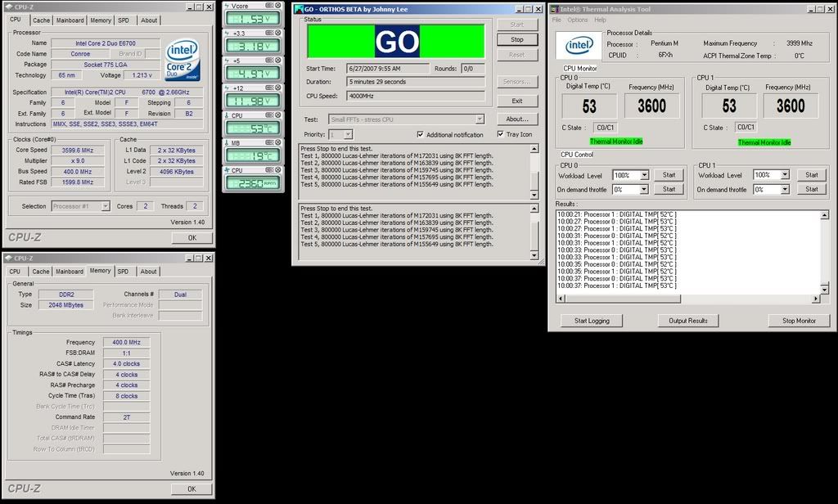Open config icon on MB temperature widget
This screenshot has height=504, width=838.
pos(269,142)
